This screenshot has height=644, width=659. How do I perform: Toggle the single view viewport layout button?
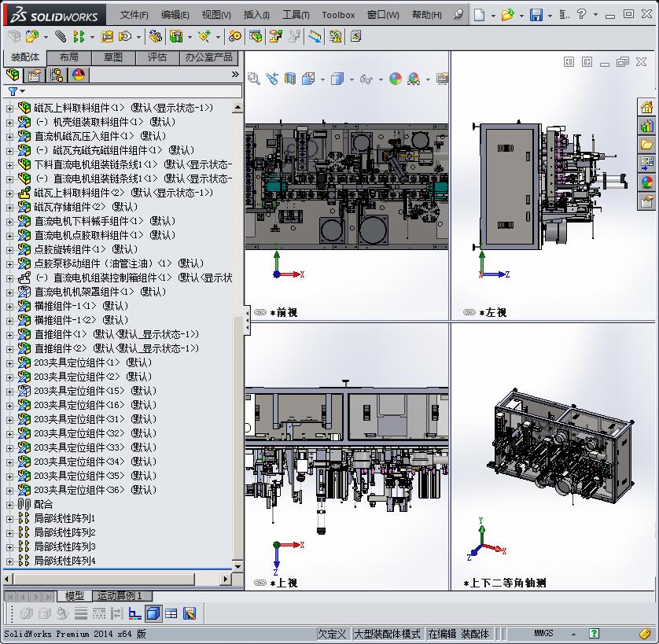153,613
